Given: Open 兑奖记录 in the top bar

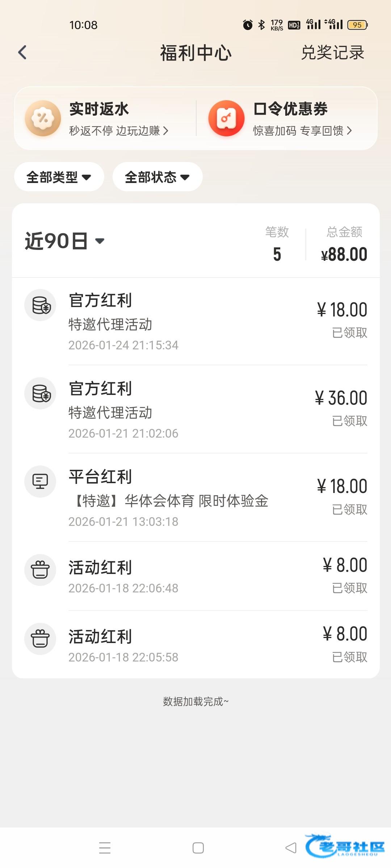Looking at the screenshot, I should coord(332,53).
